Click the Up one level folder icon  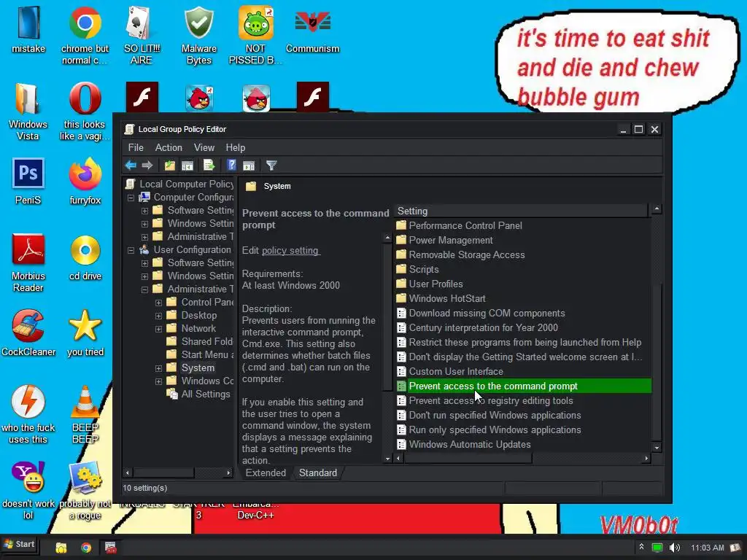coord(169,166)
